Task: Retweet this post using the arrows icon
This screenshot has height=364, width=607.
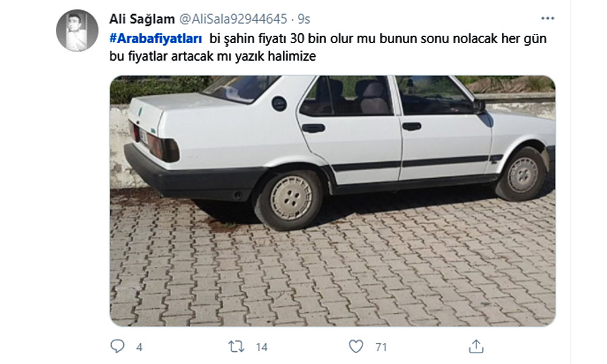Action: [236, 346]
